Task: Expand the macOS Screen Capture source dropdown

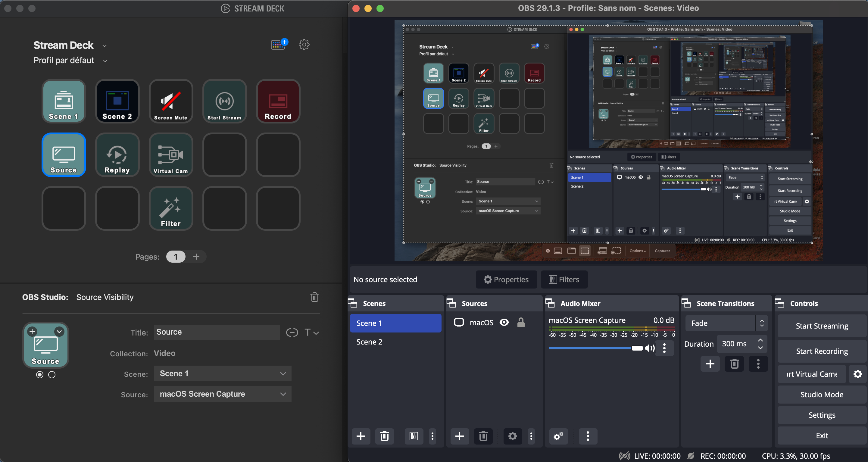Action: pos(222,394)
